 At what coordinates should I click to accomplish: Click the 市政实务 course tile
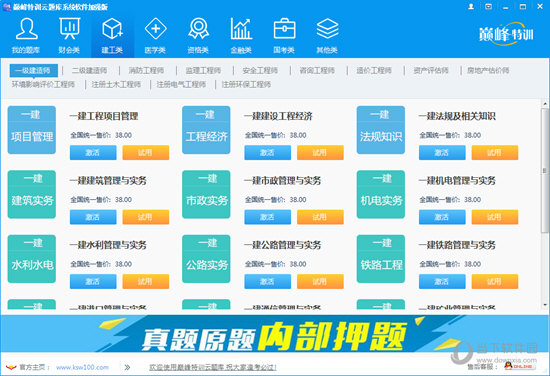tap(206, 194)
